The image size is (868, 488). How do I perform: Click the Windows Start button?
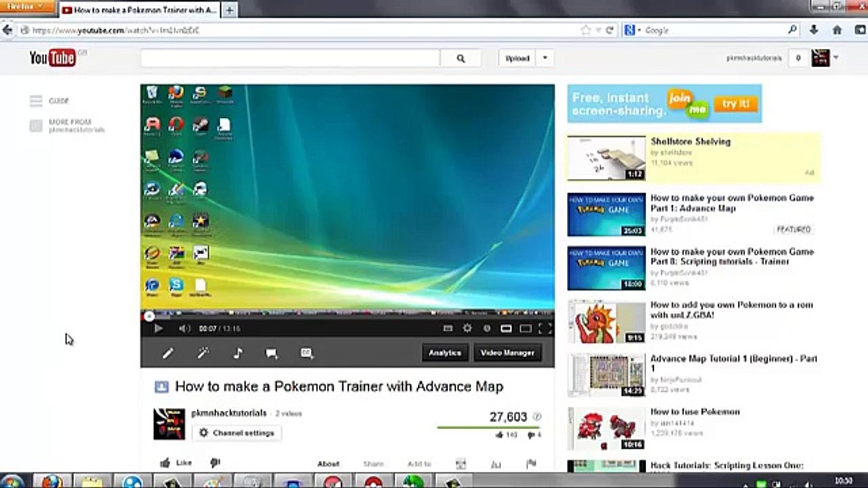12,482
